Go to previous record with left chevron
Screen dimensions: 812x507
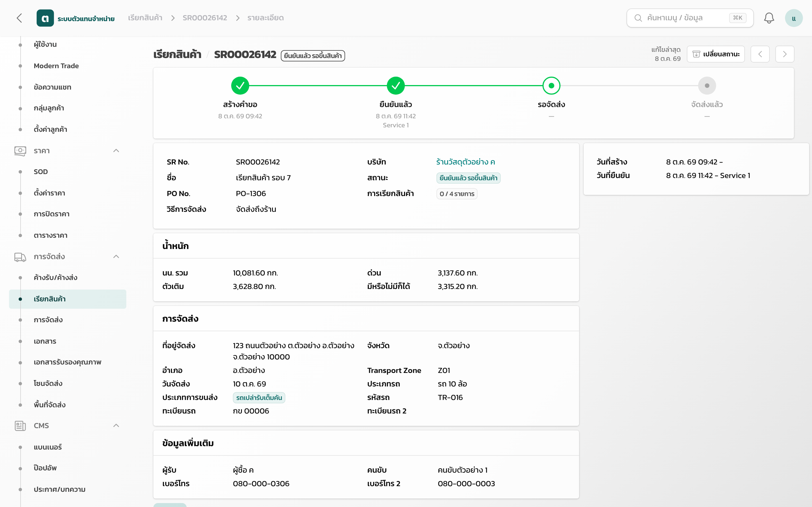click(760, 54)
